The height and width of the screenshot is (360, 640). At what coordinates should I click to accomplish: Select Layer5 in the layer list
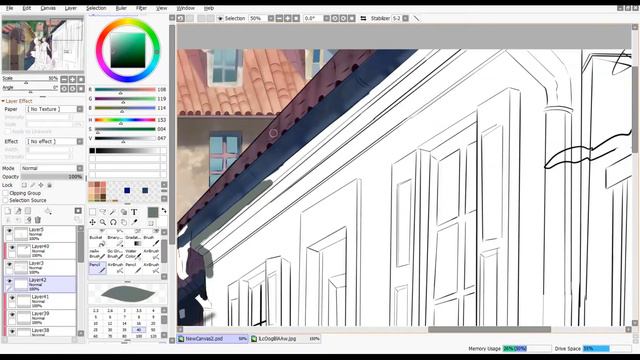coord(40,234)
